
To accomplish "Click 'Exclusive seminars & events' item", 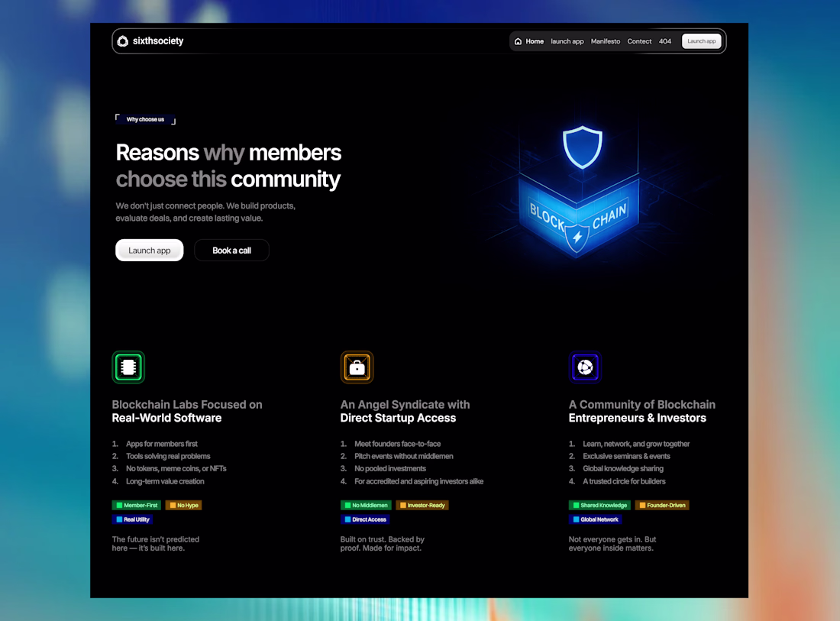I will 626,456.
